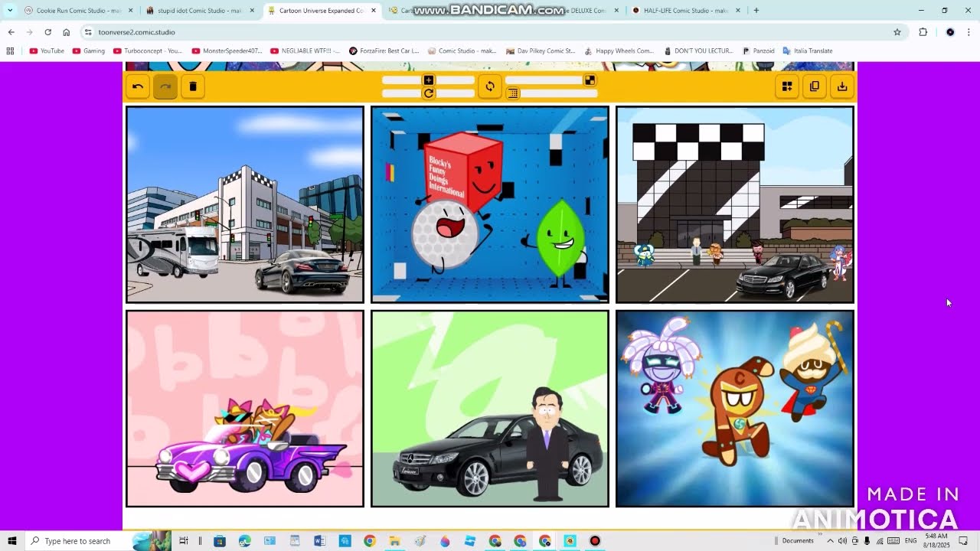Viewport: 980px width, 551px height.
Task: Select the Blocky and Golf Ball panel
Action: [x=490, y=204]
